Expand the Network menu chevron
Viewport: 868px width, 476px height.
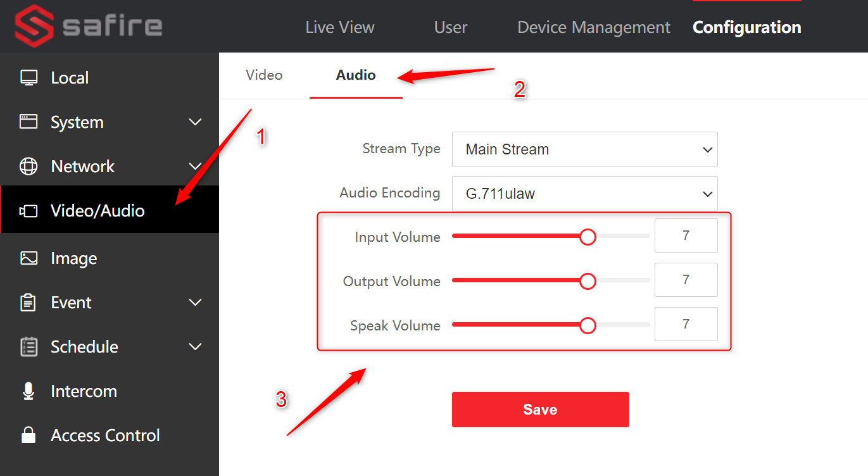coord(196,166)
